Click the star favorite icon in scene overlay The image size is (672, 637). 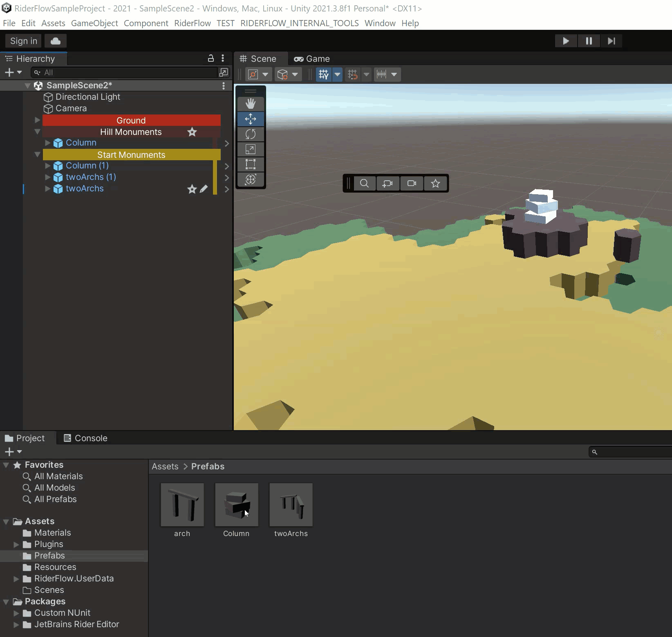(435, 184)
